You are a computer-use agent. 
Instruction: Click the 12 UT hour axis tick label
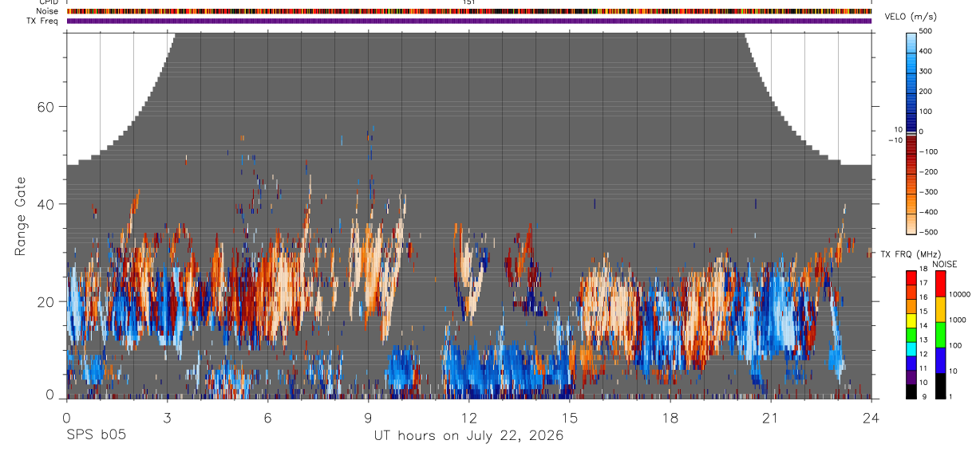point(469,418)
